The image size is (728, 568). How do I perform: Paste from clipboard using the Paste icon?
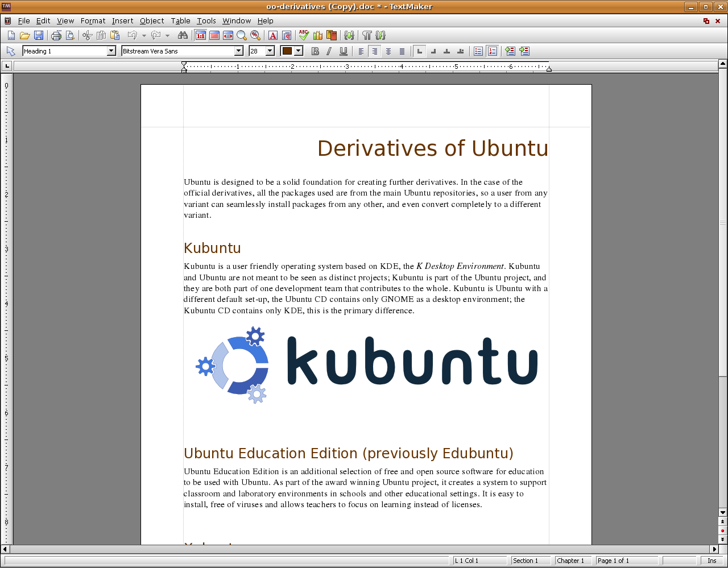[x=114, y=35]
